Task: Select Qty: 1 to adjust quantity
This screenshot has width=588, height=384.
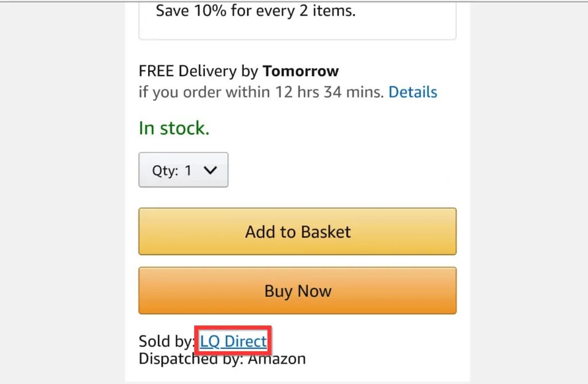Action: point(172,170)
